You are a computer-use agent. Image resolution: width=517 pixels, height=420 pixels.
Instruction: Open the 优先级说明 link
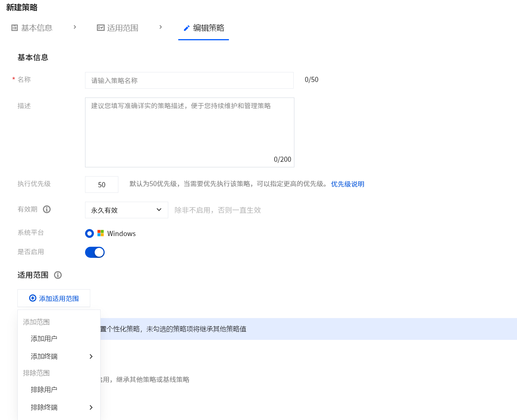click(x=348, y=184)
